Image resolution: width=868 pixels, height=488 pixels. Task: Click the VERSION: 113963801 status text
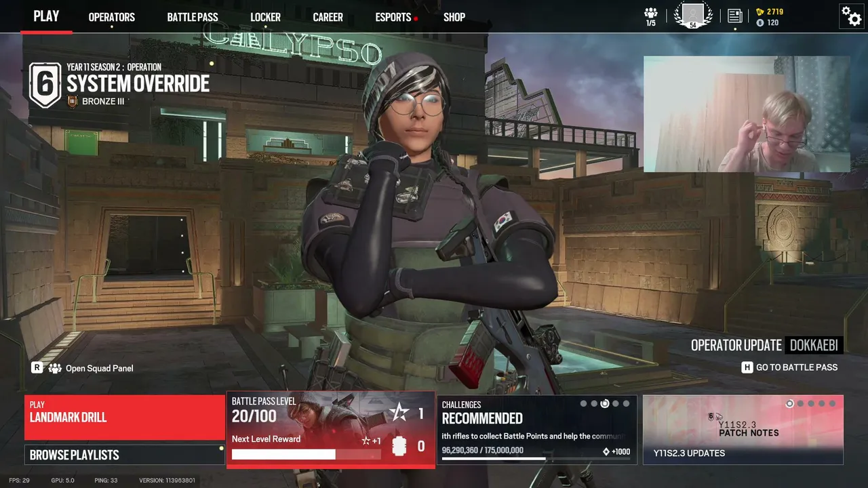point(167,481)
